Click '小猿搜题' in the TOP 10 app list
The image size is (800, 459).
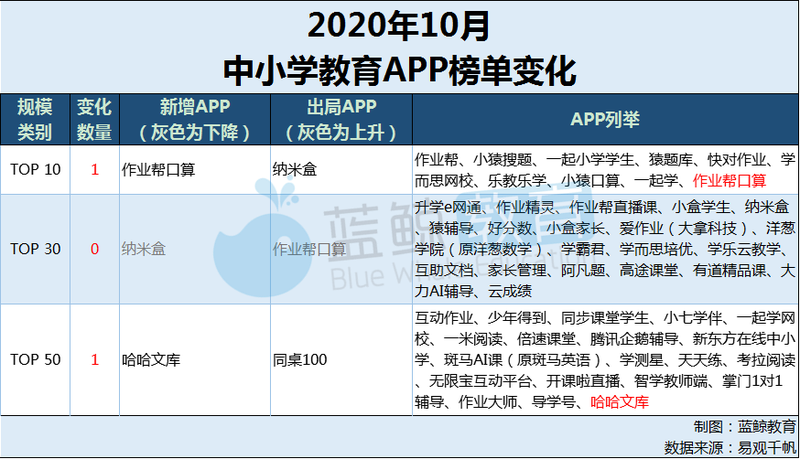coord(503,160)
